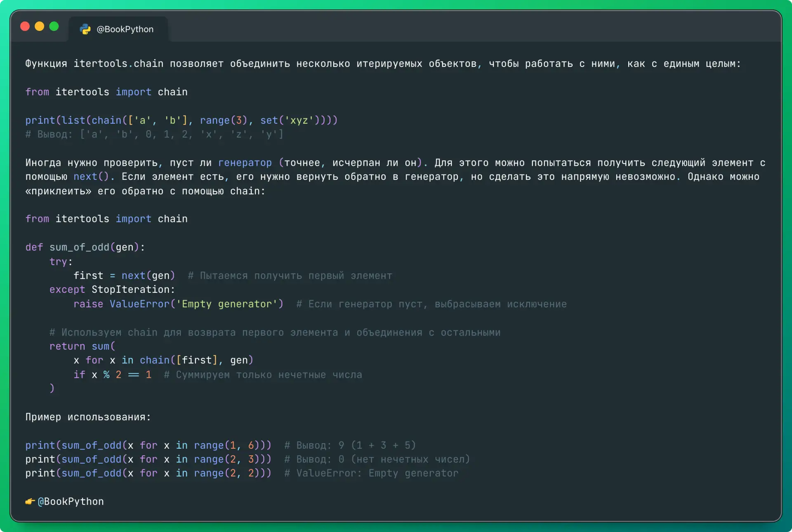Select the @BookPython tab
The width and height of the screenshot is (792, 532).
118,29
